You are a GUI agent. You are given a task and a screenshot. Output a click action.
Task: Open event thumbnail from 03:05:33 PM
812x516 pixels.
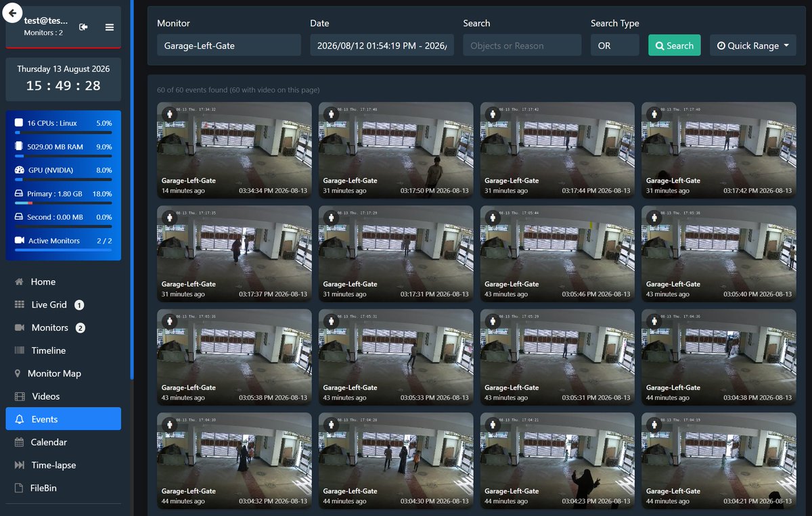396,357
